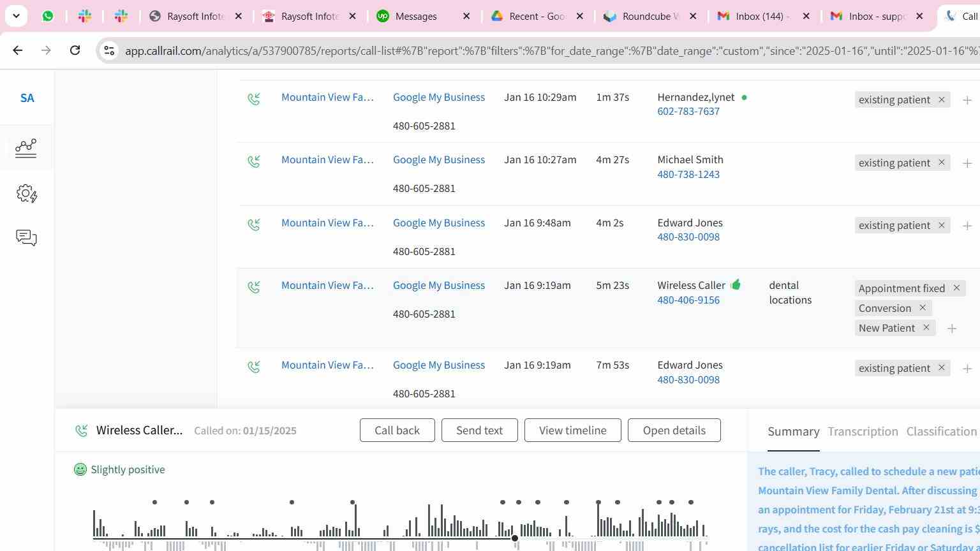
Task: Open the Summary tab
Action: pyautogui.click(x=793, y=432)
